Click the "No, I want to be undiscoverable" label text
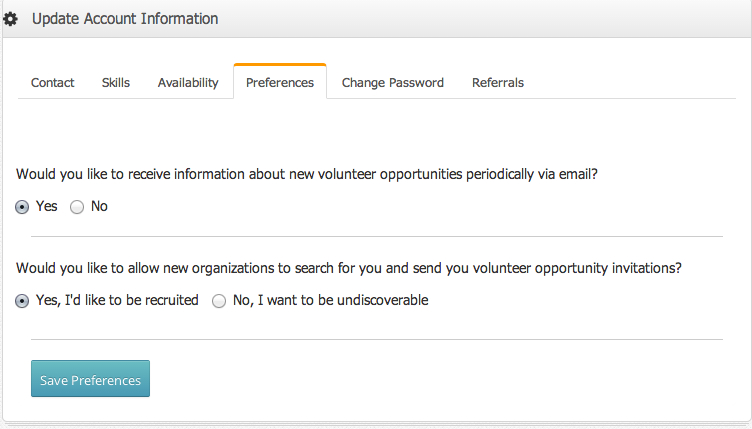The image size is (752, 429). pyautogui.click(x=330, y=300)
